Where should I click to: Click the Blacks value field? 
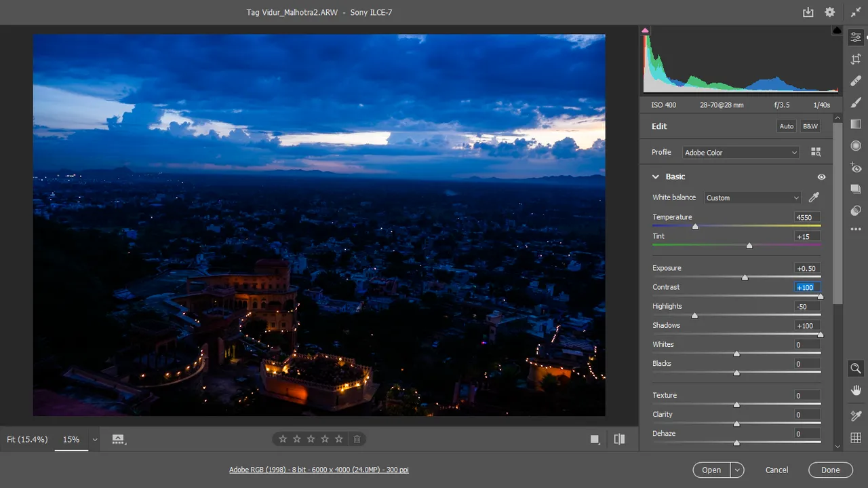(807, 363)
